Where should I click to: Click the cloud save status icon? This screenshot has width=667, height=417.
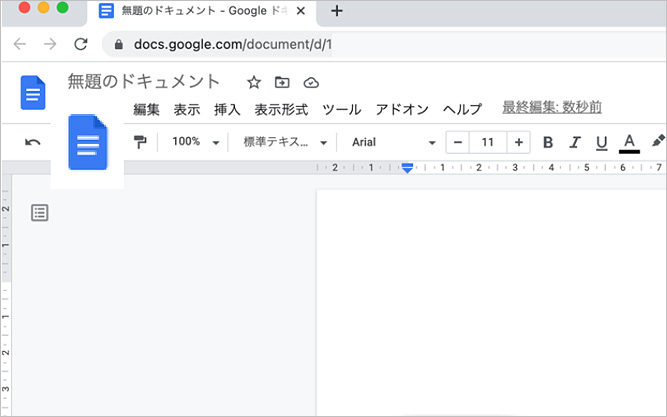point(310,82)
